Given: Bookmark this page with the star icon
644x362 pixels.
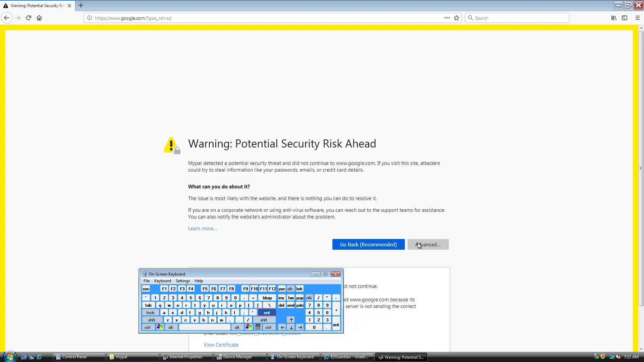Looking at the screenshot, I should pyautogui.click(x=457, y=18).
